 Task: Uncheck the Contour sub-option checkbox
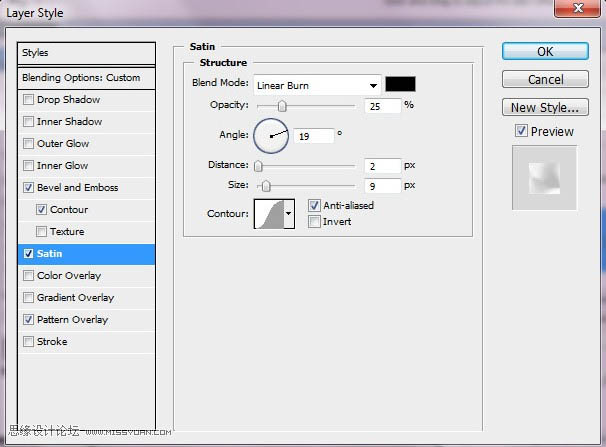coord(41,210)
